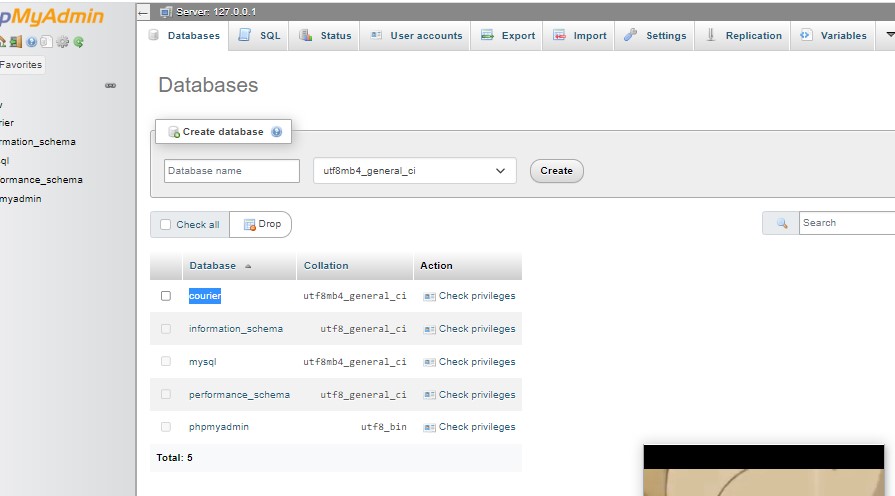Image resolution: width=895 pixels, height=496 pixels.
Task: Open the User accounts tab
Action: [x=416, y=35]
